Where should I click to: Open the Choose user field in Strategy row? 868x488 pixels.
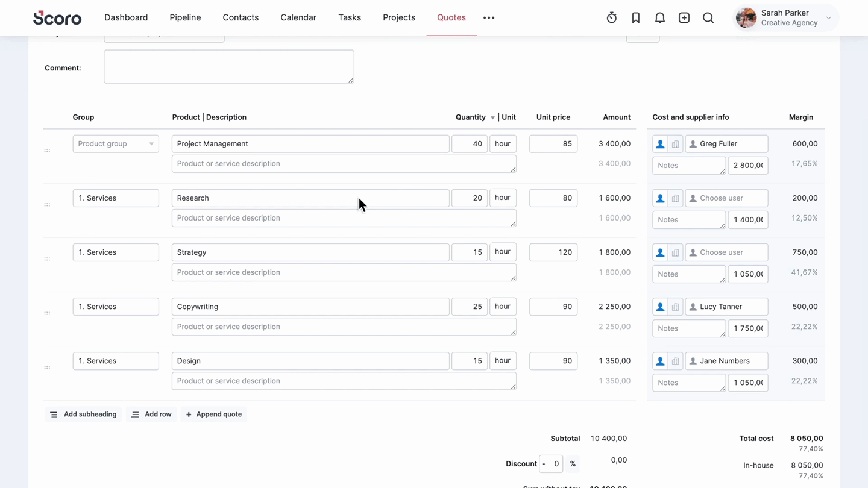click(727, 252)
